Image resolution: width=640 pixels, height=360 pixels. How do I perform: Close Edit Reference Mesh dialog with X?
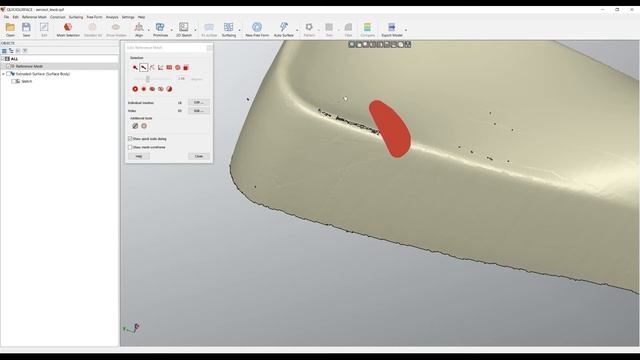coord(209,48)
